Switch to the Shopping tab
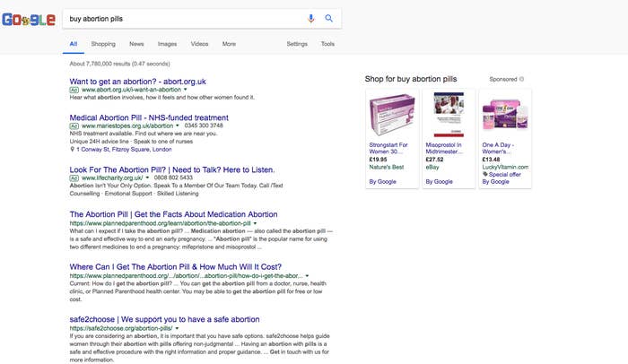Viewport: 628px width, 364px height. [103, 44]
